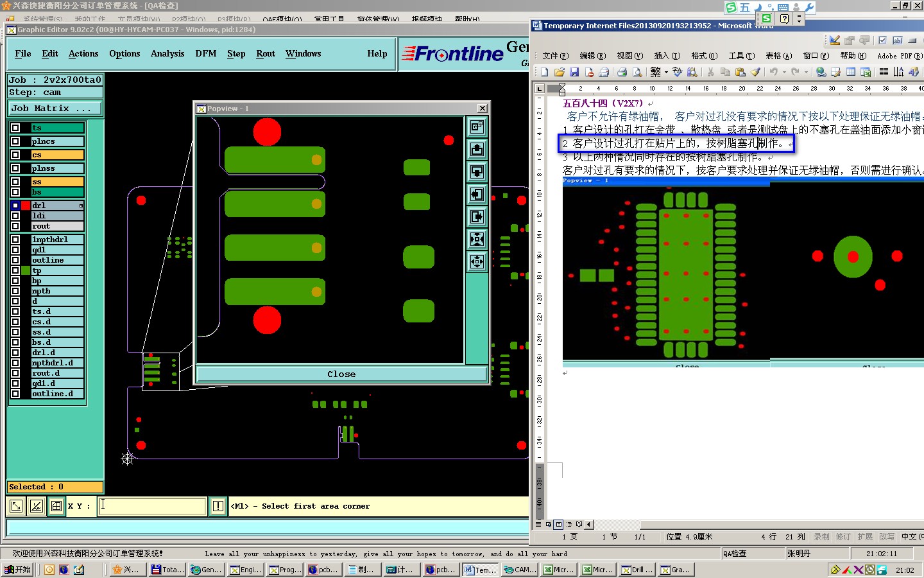924x578 pixels.
Task: Click the grid snap icon beside X Y
Action: (x=56, y=506)
